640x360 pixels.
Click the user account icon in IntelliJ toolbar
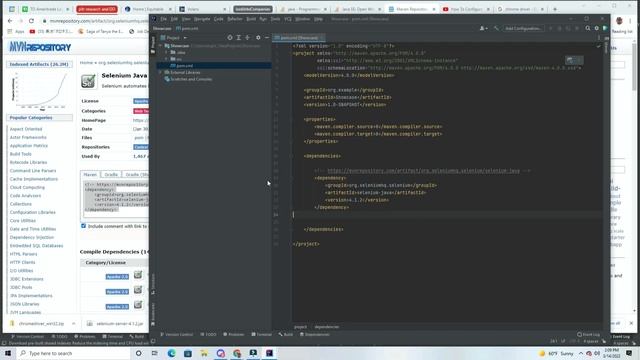(x=483, y=28)
